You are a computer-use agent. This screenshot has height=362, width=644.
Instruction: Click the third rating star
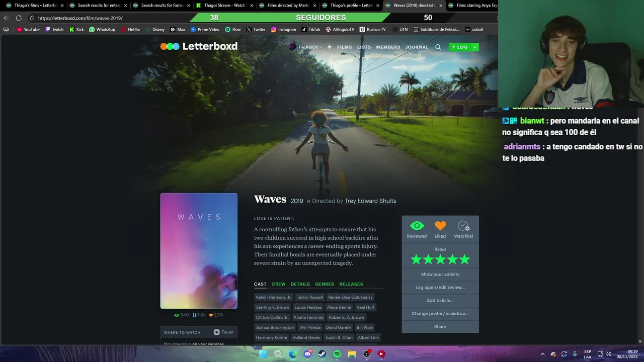pyautogui.click(x=440, y=259)
